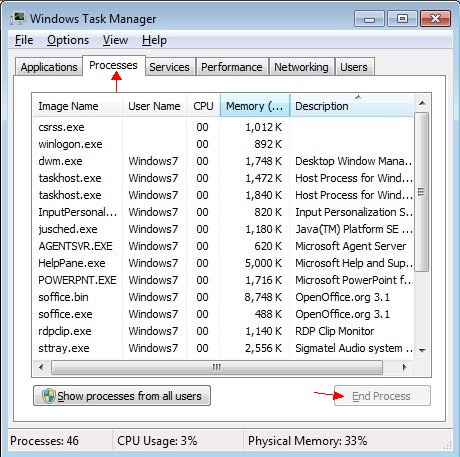Switch to the Services tab

click(169, 67)
